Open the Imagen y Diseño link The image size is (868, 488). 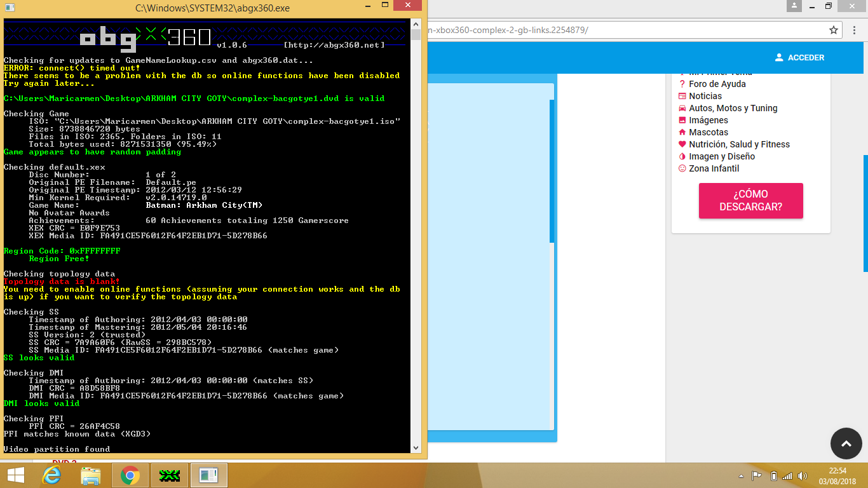pos(722,156)
